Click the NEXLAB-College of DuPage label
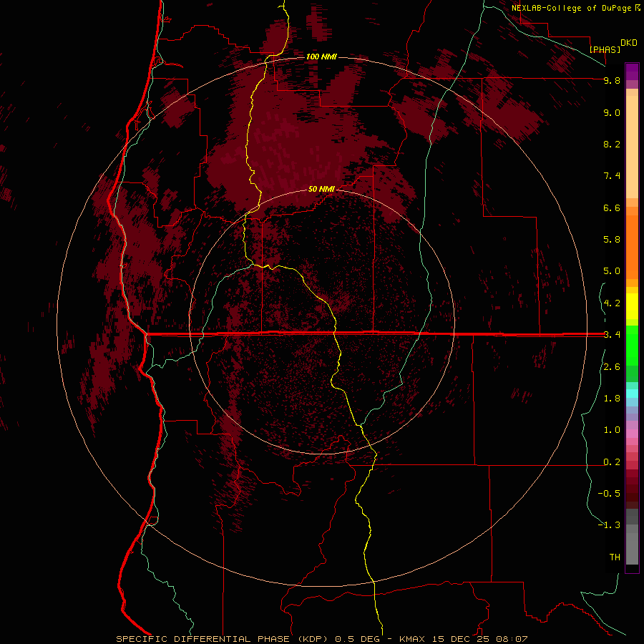Viewport: 644px width, 644px height. tap(571, 8)
